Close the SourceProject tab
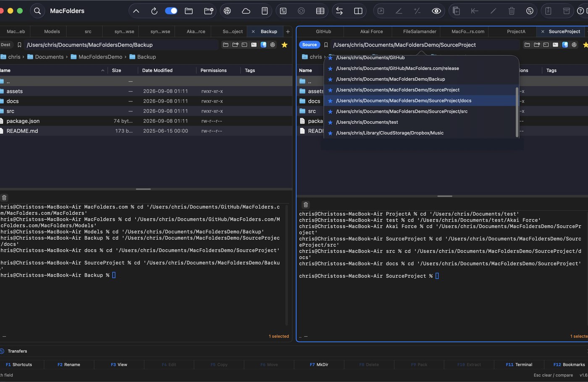 543,32
